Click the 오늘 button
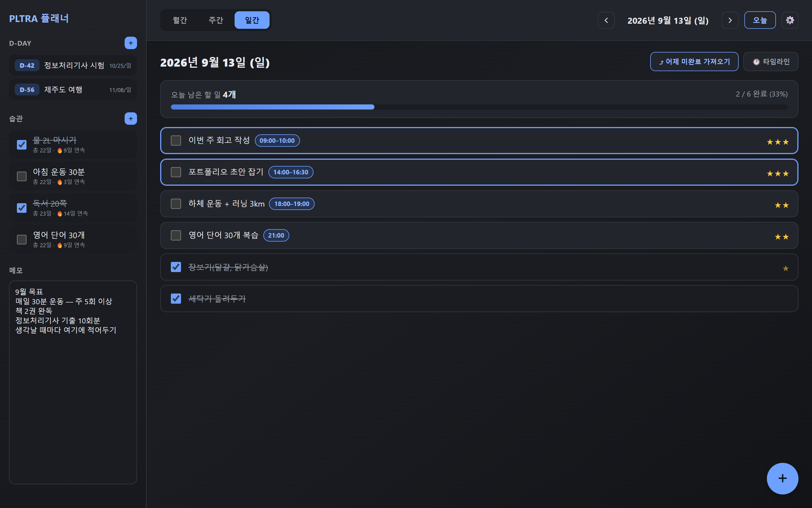Screen dimensions: 812x508 point(760,20)
